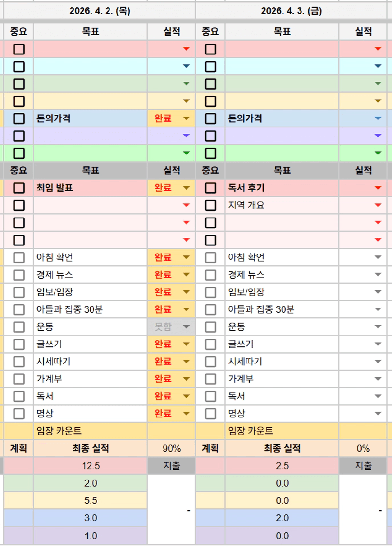Open 경제 뉴스 완료 dropdown for April 2
The width and height of the screenshot is (392, 553).
point(186,275)
